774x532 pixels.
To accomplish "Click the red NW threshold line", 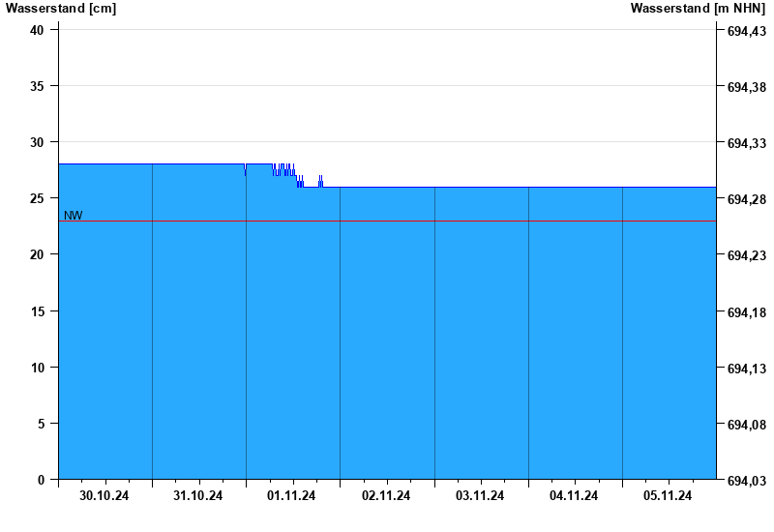I will [388, 222].
